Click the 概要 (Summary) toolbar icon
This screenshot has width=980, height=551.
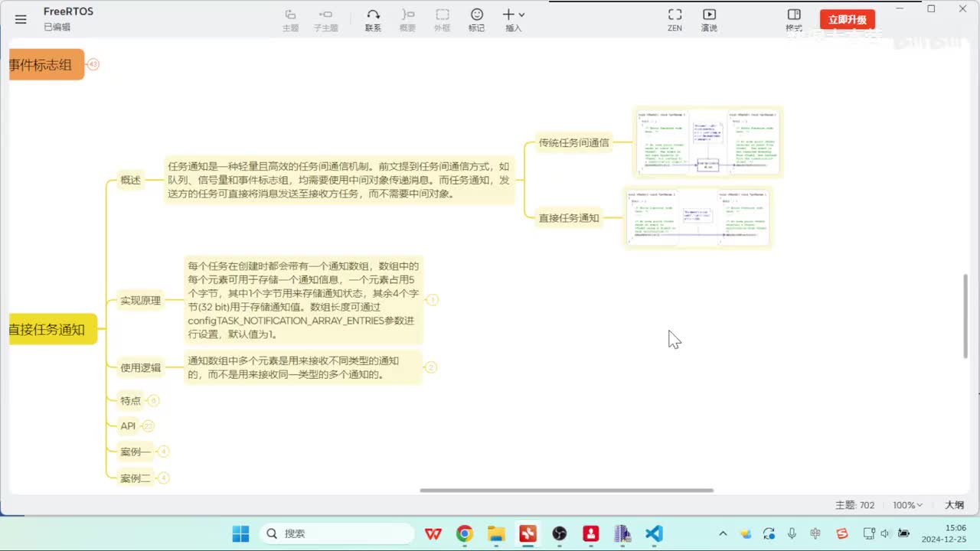coord(408,21)
